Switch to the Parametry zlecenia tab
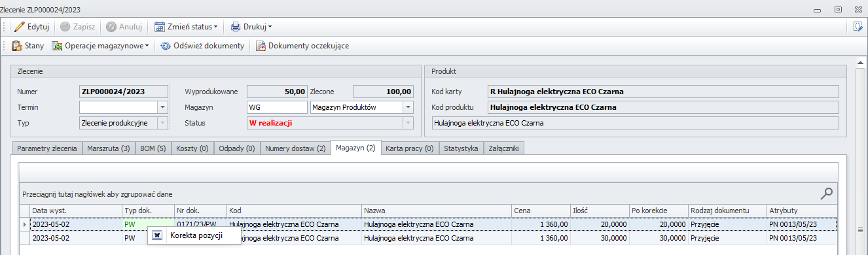868x255 pixels. click(x=47, y=148)
